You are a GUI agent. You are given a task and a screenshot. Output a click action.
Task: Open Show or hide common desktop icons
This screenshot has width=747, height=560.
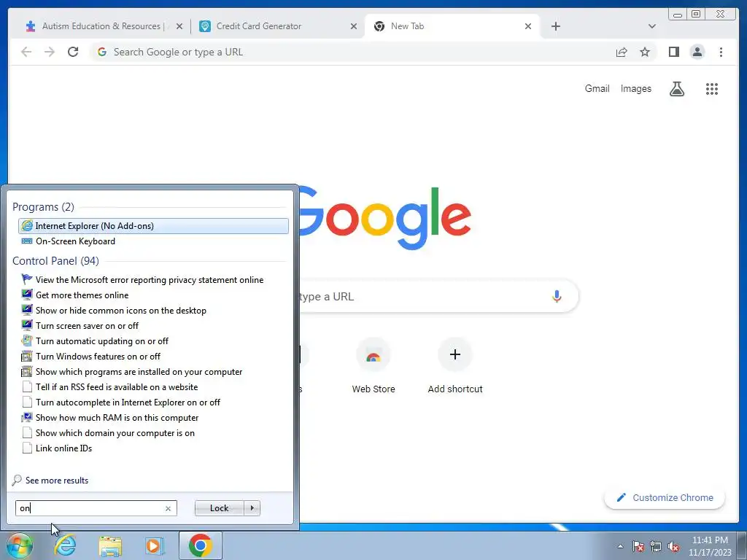click(153, 310)
